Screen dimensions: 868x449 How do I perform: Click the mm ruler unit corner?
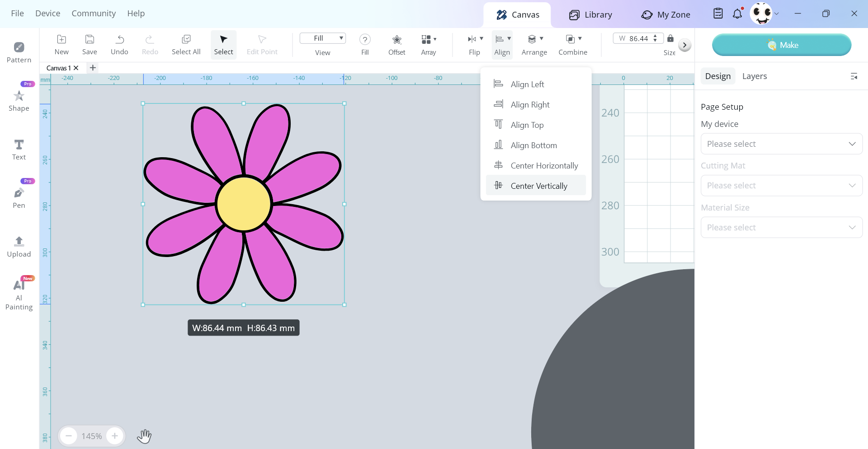click(x=45, y=80)
